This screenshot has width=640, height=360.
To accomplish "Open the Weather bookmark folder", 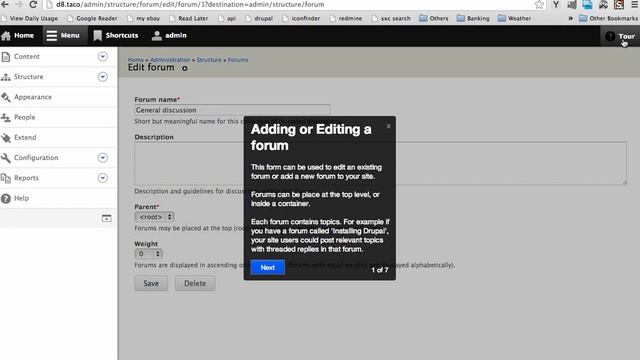I will point(515,18).
